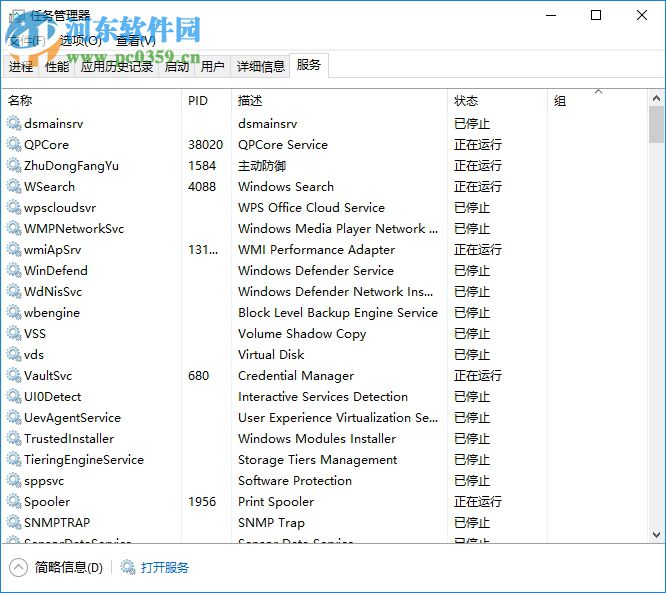Switch to the 启动 tab
666x593 pixels.
[x=177, y=66]
